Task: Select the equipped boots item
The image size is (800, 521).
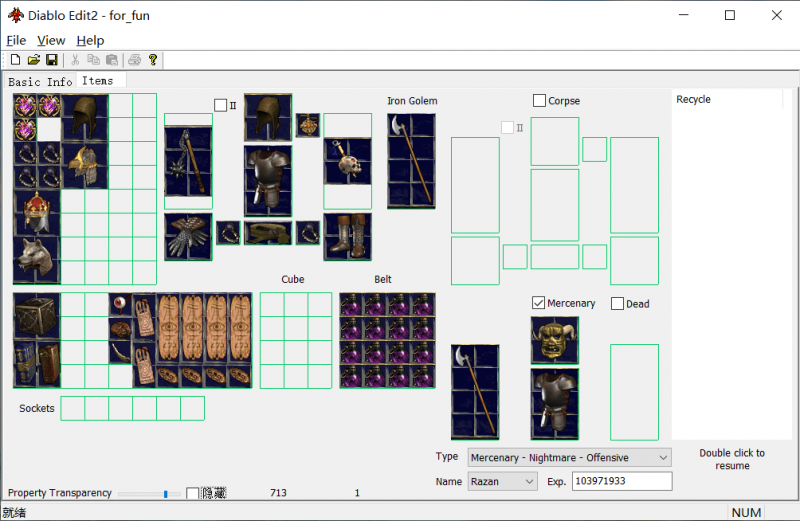Action: [x=347, y=237]
